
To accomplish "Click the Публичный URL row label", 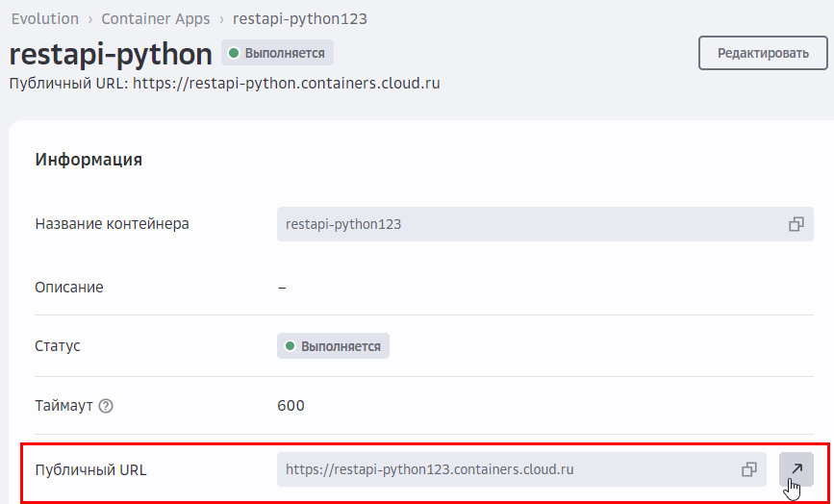I will (x=90, y=469).
